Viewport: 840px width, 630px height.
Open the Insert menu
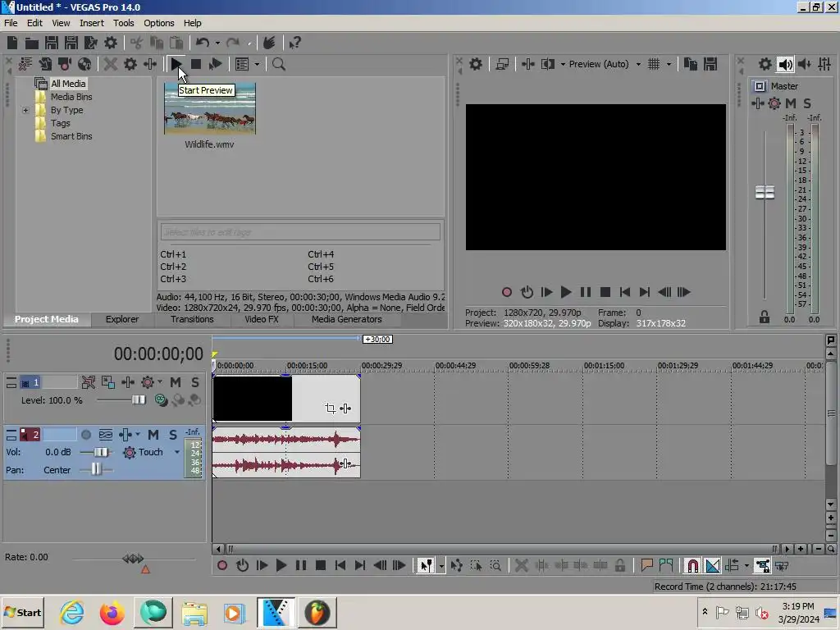[92, 23]
